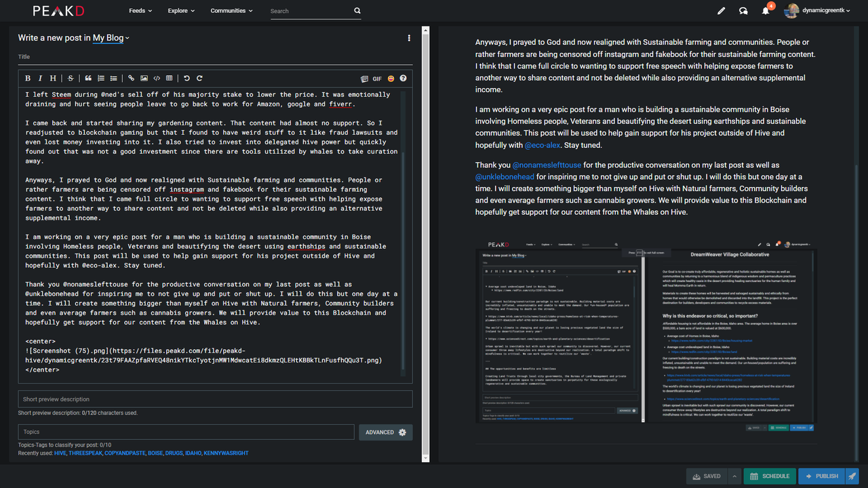
Task: Expand the My Blog destination dropdown
Action: pyautogui.click(x=111, y=38)
